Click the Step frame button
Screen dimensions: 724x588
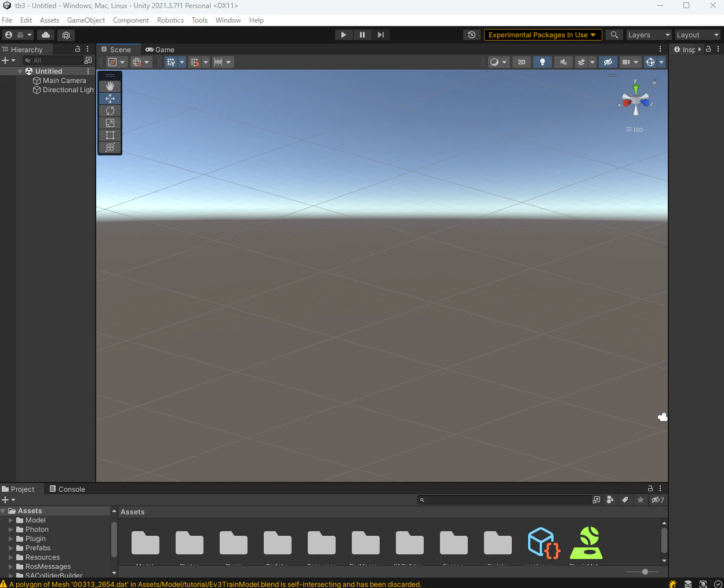(x=381, y=35)
